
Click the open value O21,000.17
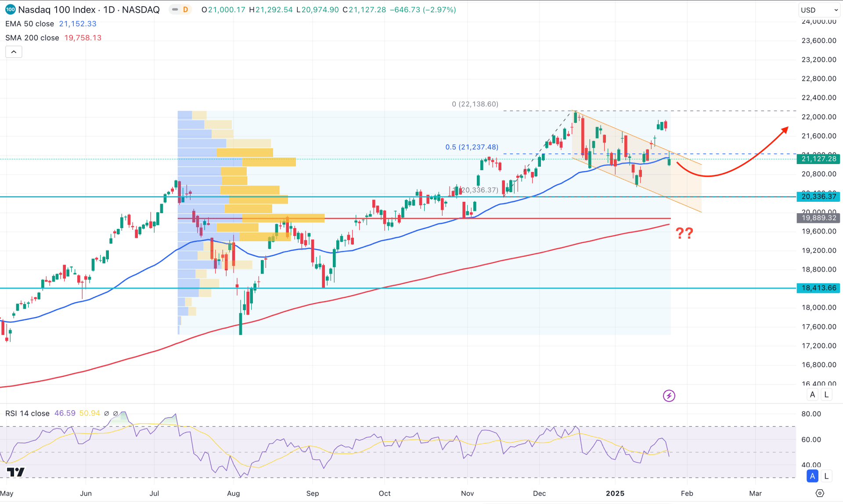click(x=223, y=10)
